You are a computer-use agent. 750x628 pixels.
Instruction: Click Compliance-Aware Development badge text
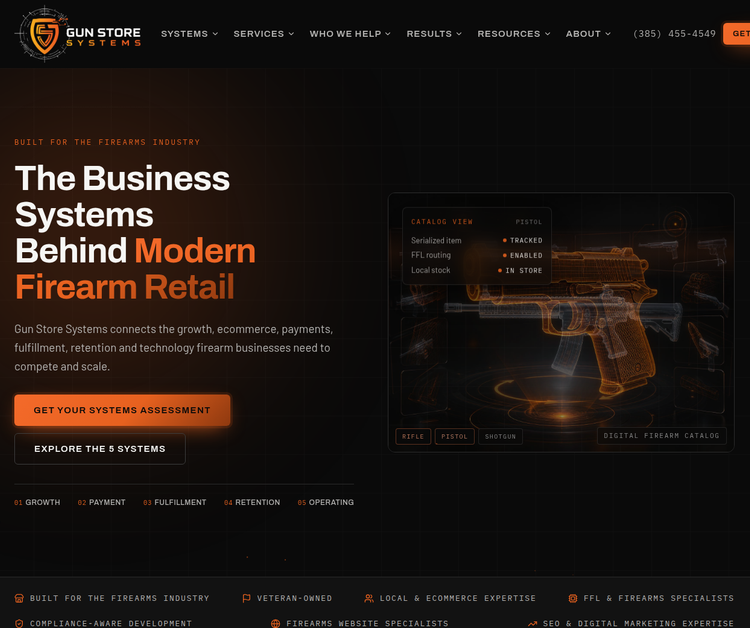(110, 624)
